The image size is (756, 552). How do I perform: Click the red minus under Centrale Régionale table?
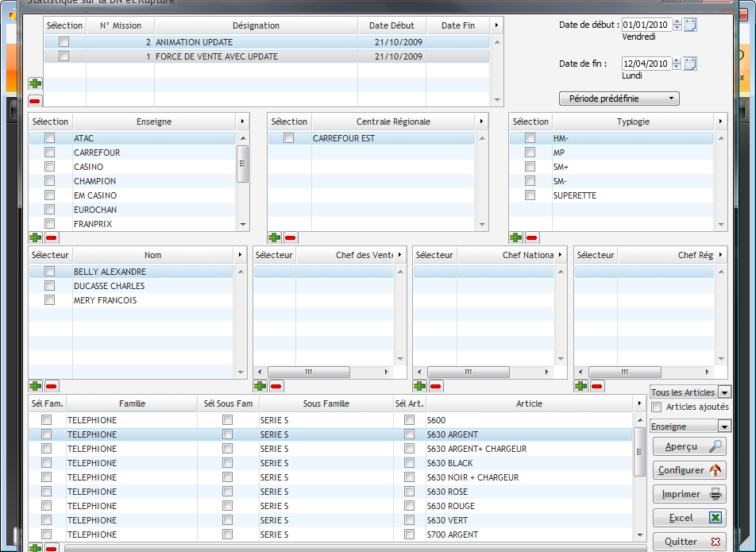click(291, 237)
